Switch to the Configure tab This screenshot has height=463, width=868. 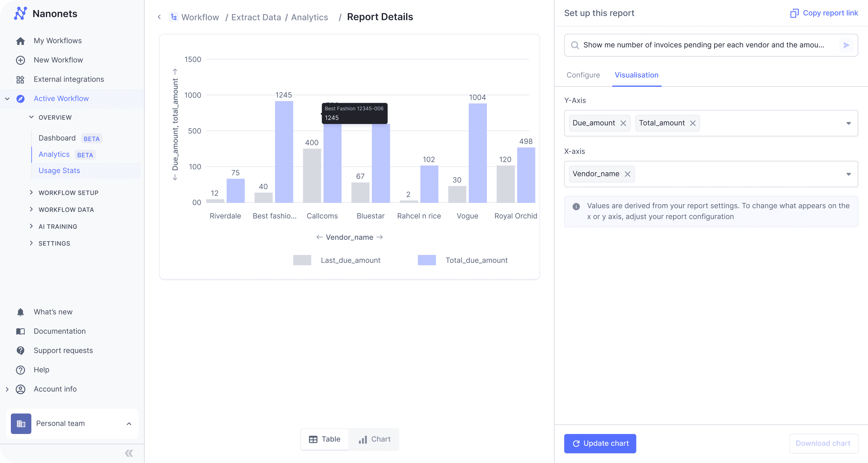tap(583, 75)
